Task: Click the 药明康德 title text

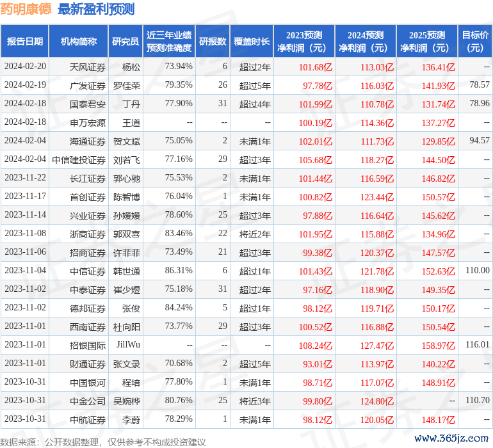Action: click(x=26, y=9)
